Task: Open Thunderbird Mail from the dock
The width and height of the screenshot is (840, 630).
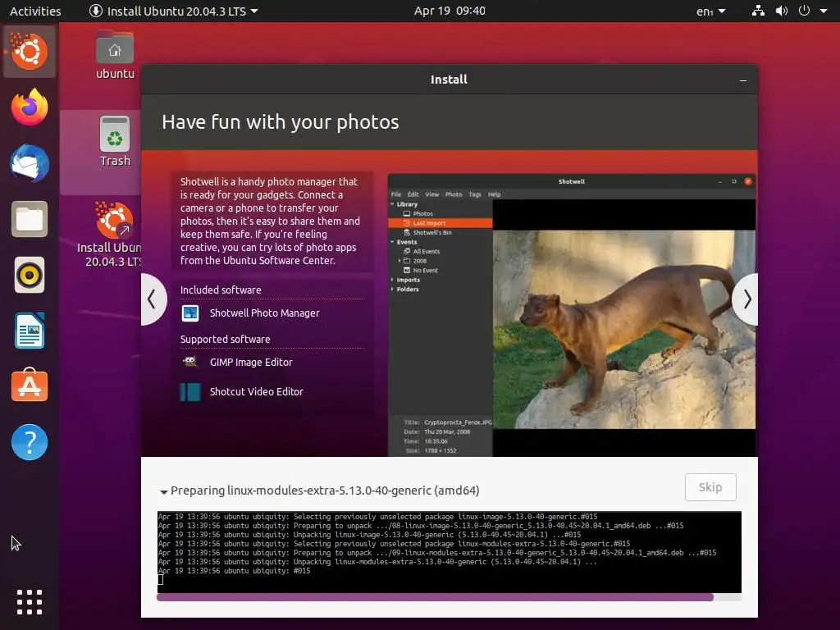Action: [x=30, y=163]
